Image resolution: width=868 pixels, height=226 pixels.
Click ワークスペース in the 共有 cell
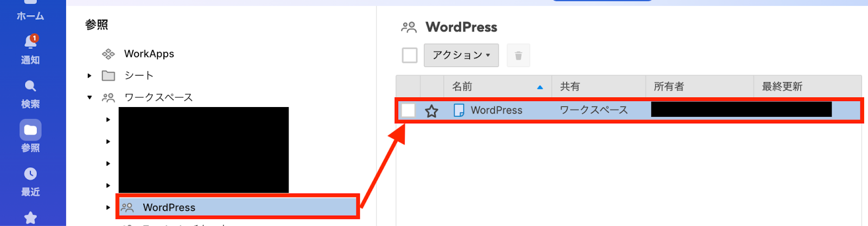594,110
